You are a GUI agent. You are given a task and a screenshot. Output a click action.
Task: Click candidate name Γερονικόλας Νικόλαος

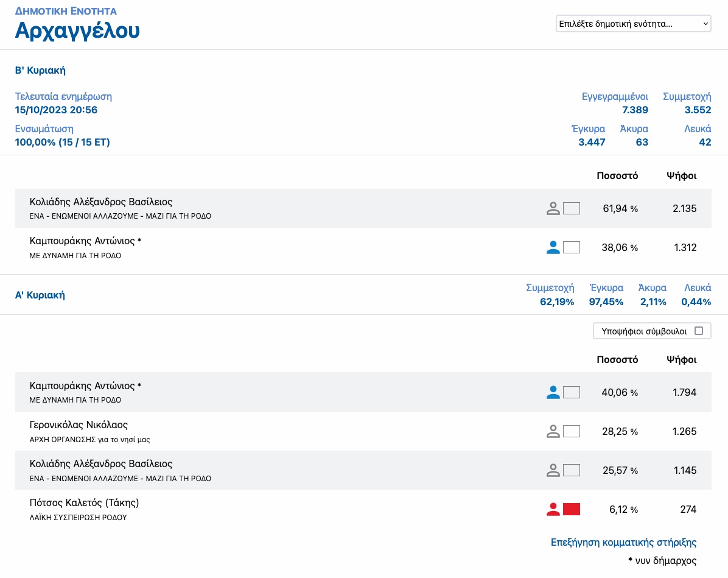pyautogui.click(x=79, y=425)
